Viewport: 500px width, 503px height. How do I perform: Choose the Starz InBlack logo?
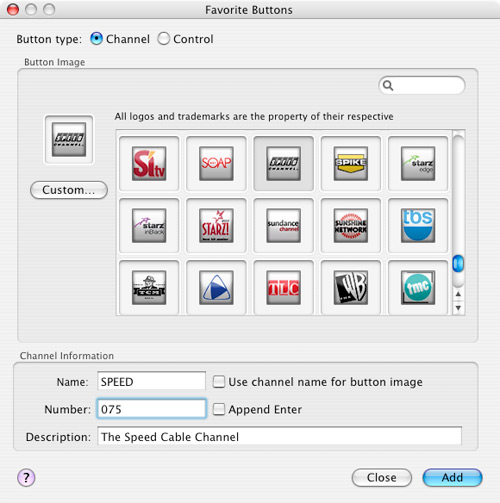click(149, 225)
